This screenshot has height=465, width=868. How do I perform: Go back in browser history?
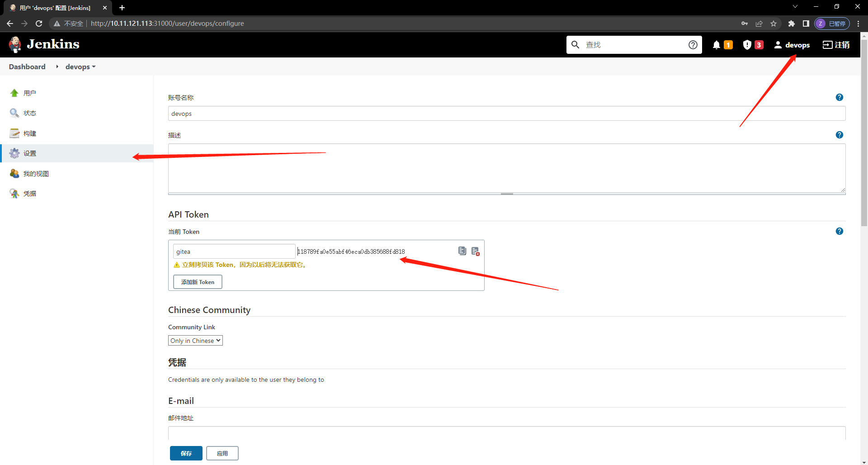tap(10, 24)
